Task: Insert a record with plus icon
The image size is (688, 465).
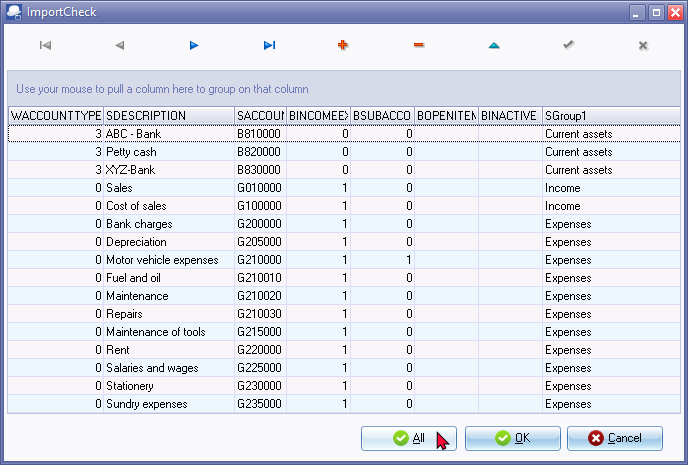Action: (343, 46)
